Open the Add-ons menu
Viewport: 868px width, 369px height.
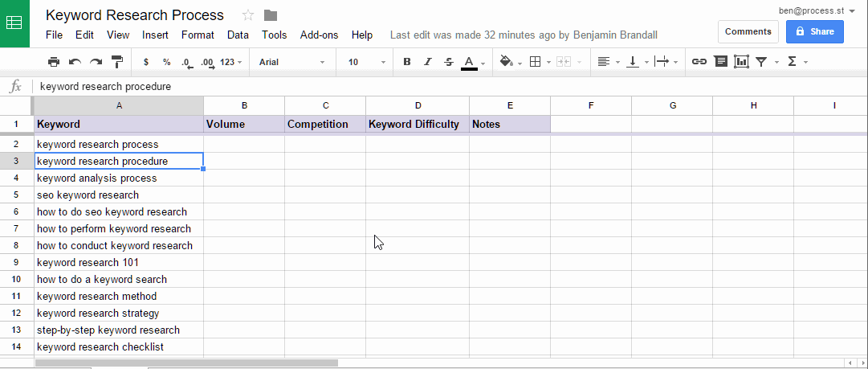[x=319, y=35]
